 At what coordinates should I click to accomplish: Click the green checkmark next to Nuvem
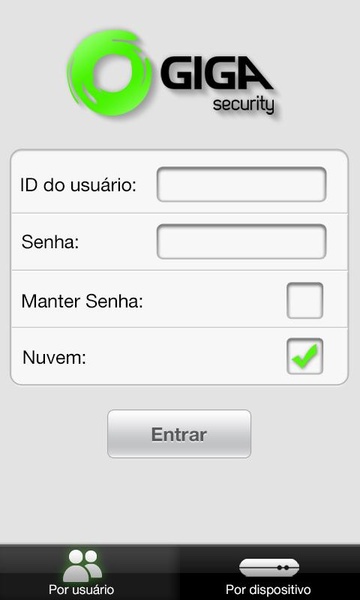[305, 356]
